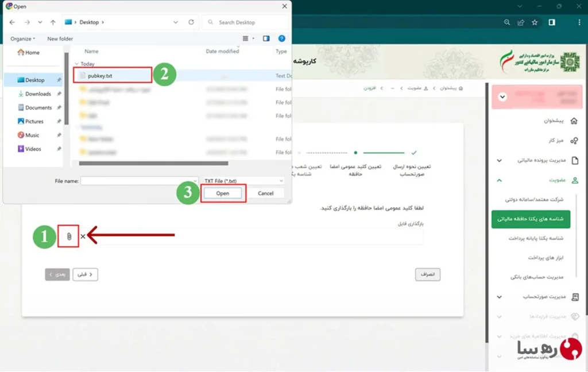
Task: Open dialog help icon
Action: tap(281, 38)
